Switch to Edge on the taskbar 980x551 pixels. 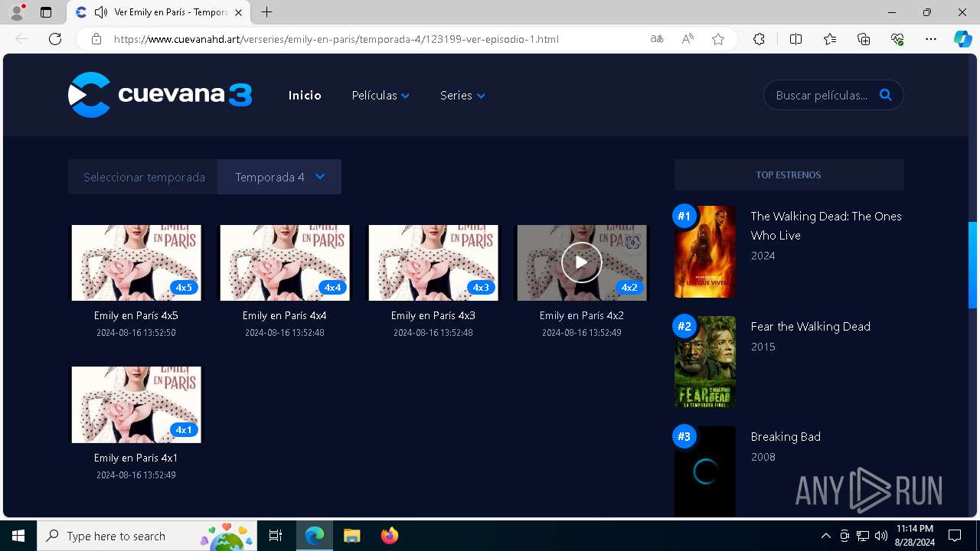pyautogui.click(x=315, y=536)
